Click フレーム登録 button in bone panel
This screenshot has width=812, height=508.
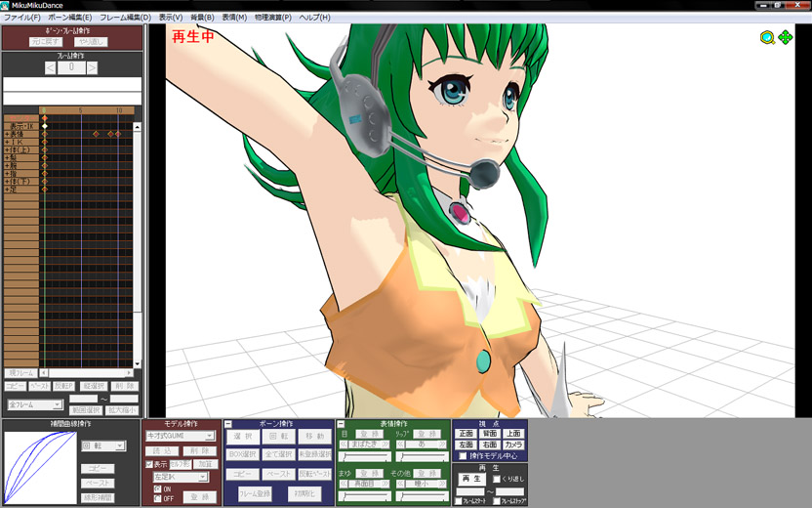point(255,494)
